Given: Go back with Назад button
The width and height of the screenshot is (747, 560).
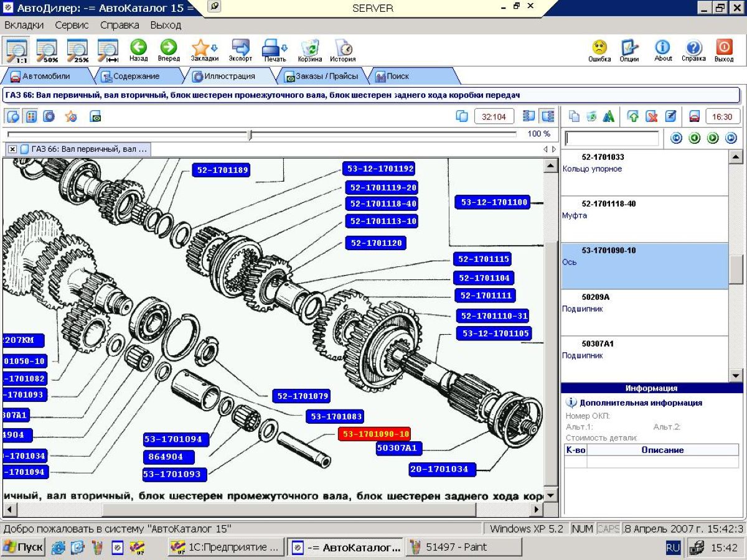Looking at the screenshot, I should pos(138,50).
